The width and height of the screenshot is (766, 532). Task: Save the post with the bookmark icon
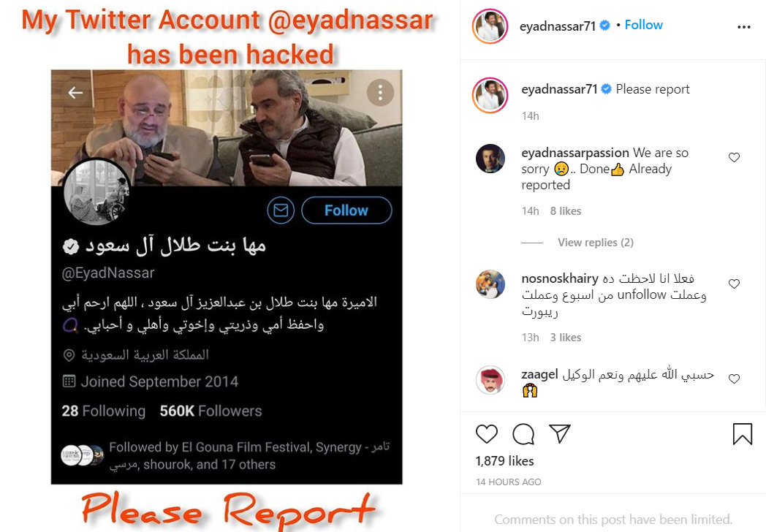pyautogui.click(x=742, y=434)
